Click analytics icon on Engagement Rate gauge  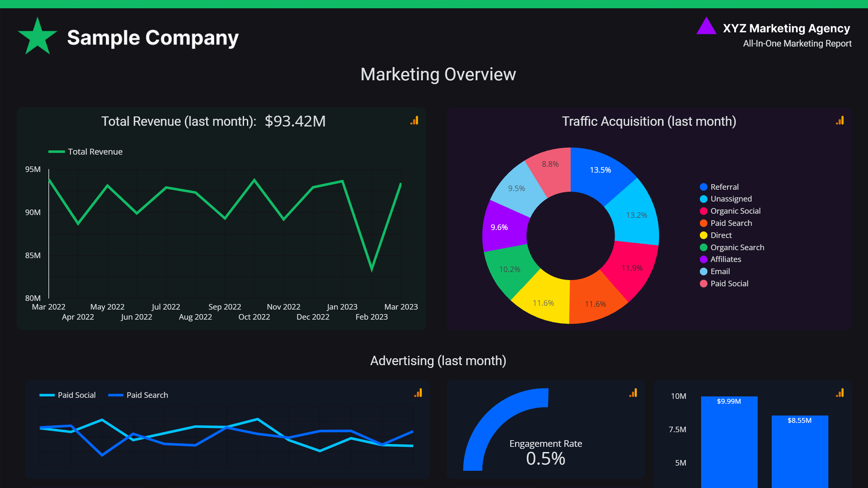(633, 393)
